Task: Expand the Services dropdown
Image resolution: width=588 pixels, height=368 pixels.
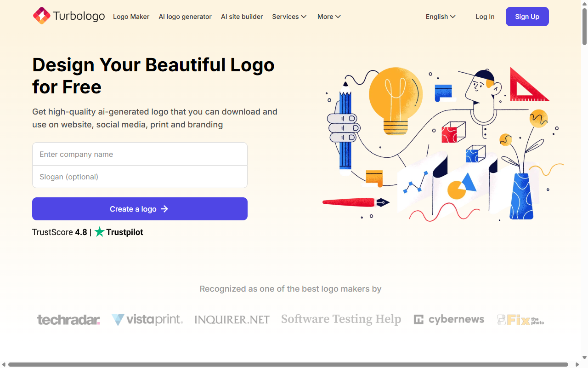Action: pos(289,17)
